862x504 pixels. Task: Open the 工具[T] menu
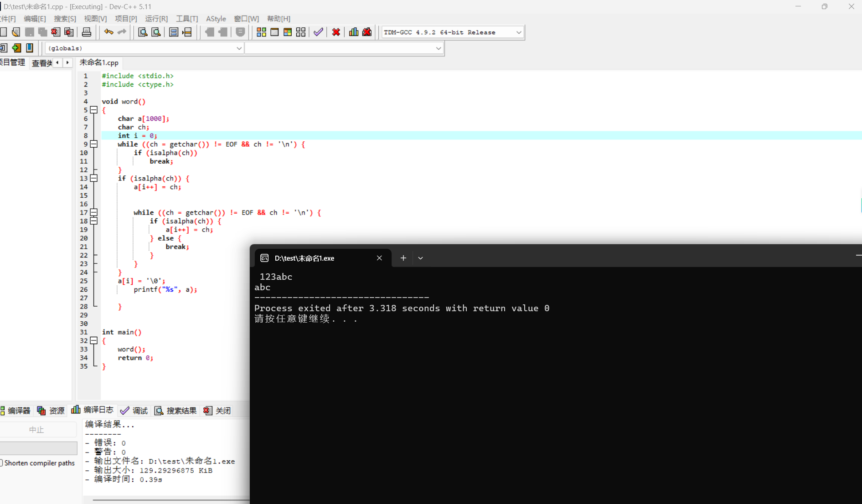pyautogui.click(x=187, y=19)
